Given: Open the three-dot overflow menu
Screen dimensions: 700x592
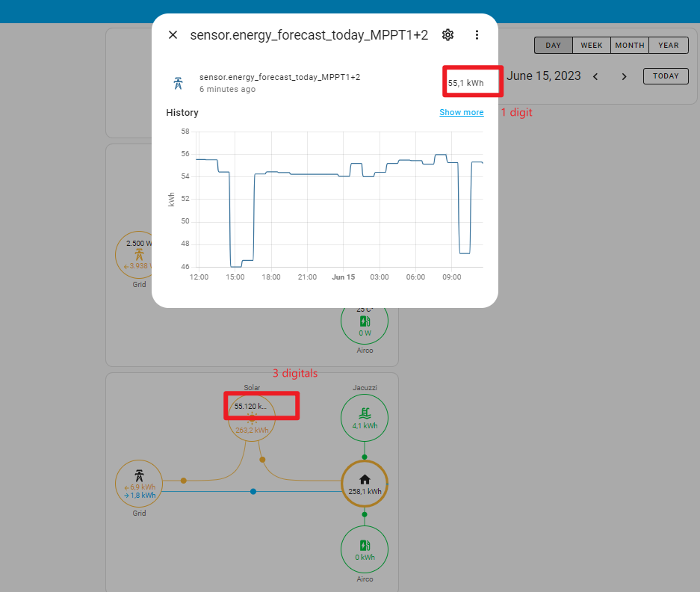Looking at the screenshot, I should click(x=477, y=34).
